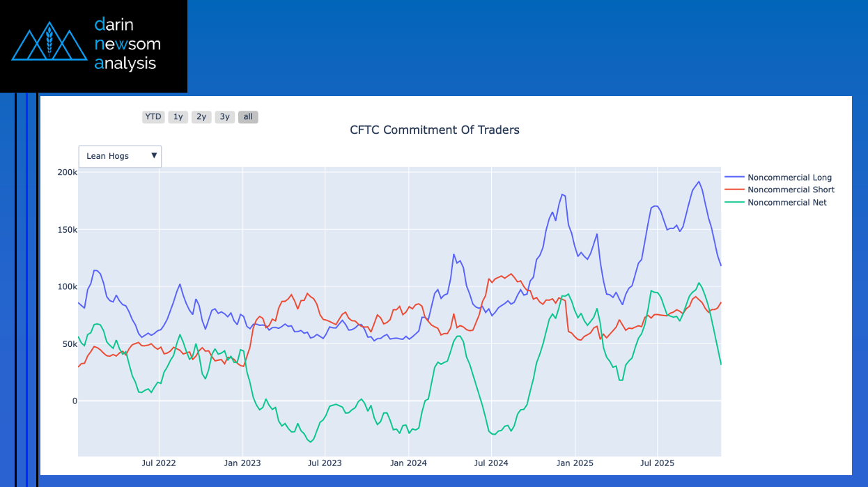Click the green Noncommercial Net legend swatch
The width and height of the screenshot is (868, 487).
[x=734, y=203]
